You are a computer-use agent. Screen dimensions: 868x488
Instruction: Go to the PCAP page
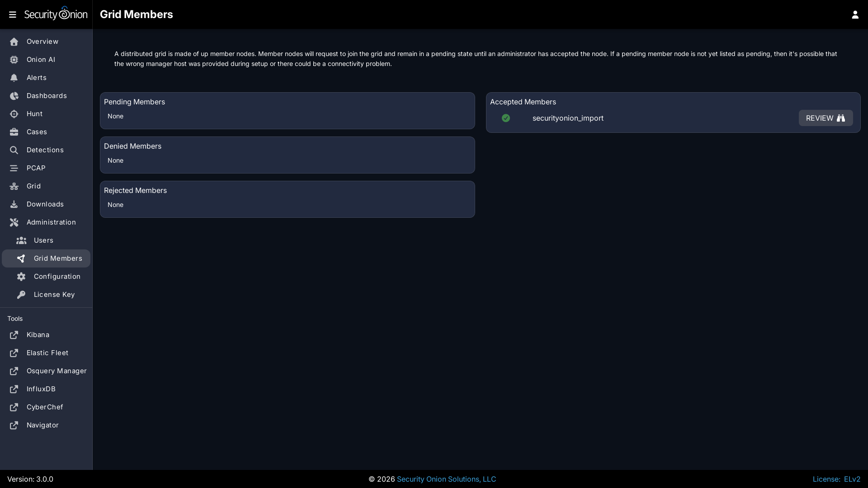[x=36, y=168]
